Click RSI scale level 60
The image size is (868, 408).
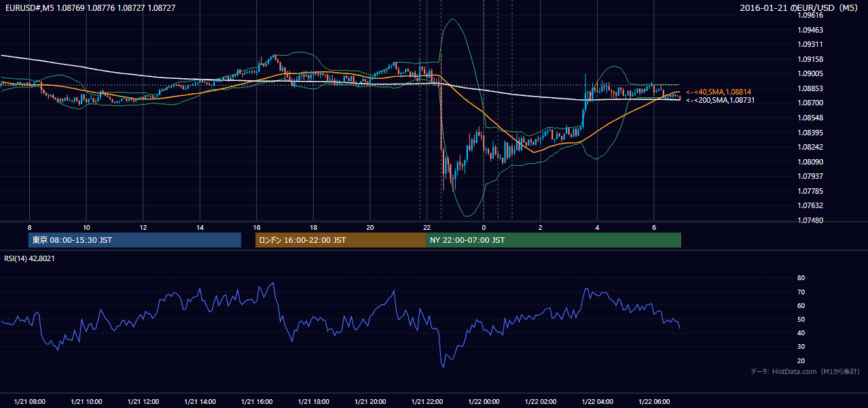coord(801,305)
